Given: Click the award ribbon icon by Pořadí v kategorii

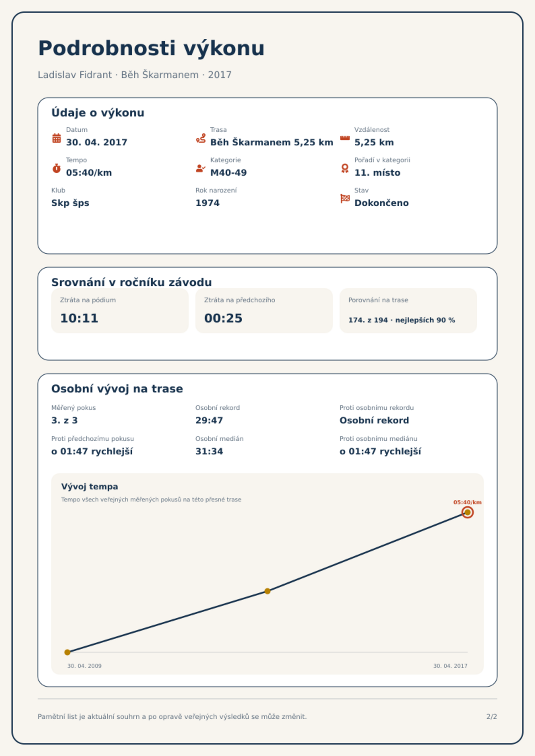Looking at the screenshot, I should pos(345,168).
